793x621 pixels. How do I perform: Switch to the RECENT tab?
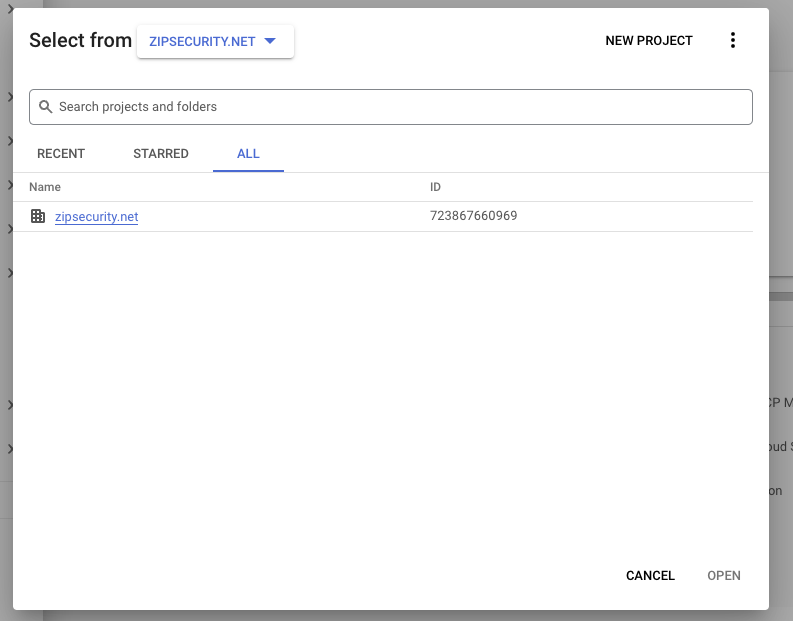61,154
